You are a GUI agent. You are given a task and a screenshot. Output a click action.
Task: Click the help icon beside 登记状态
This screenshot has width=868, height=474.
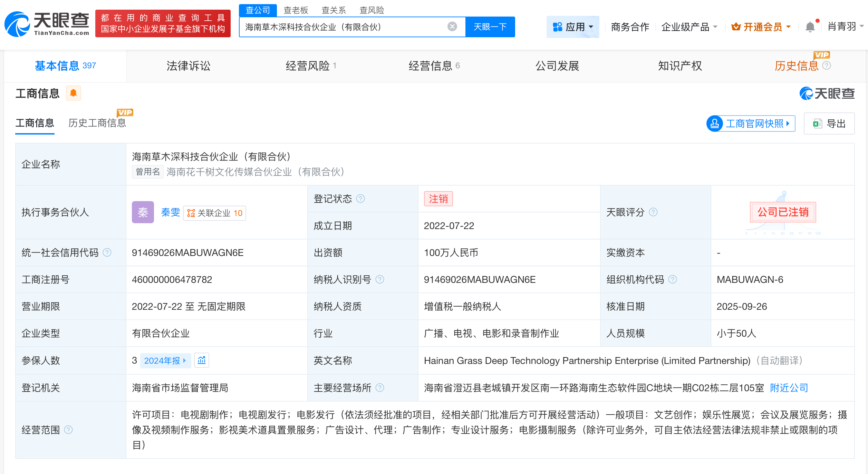360,198
